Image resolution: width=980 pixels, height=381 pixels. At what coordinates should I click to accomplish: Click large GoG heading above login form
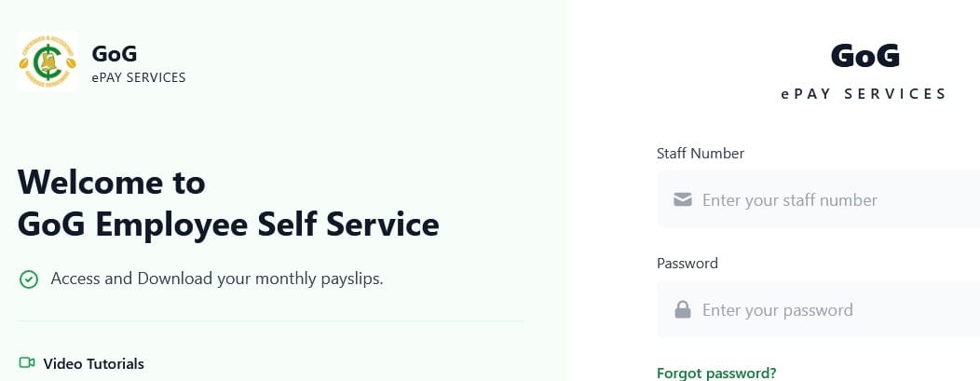click(x=864, y=57)
